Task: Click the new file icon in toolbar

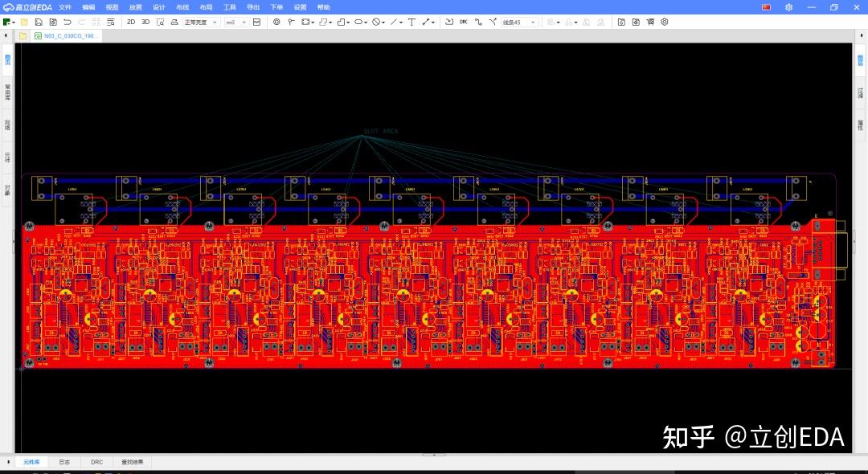Action: click(7, 22)
